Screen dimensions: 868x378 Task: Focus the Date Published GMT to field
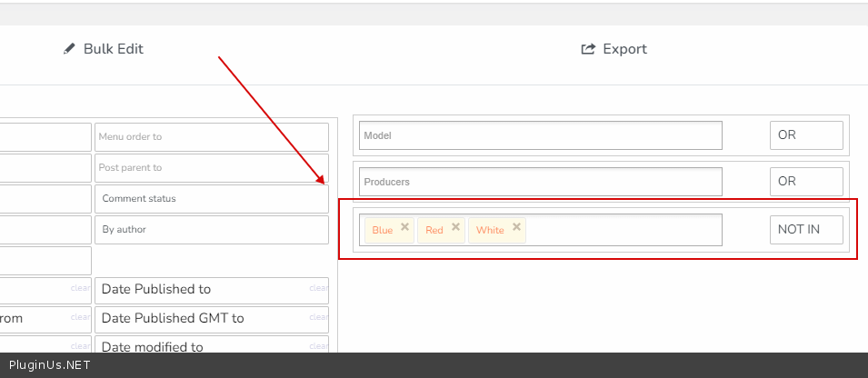click(200, 319)
